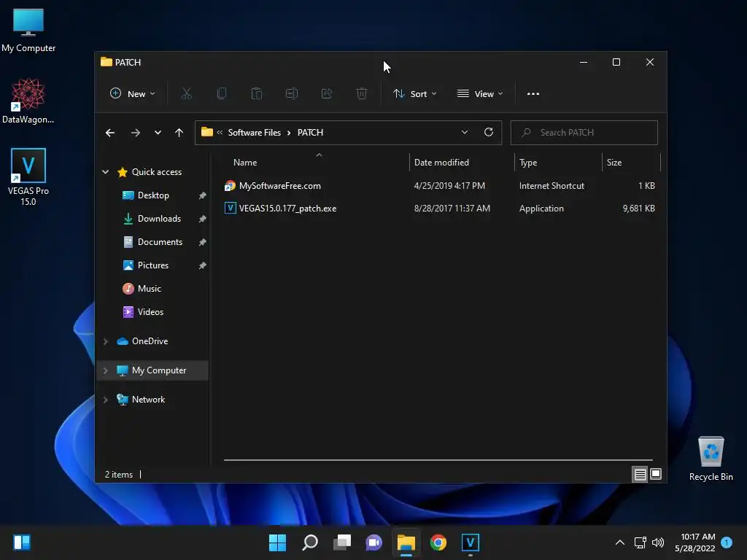Open taskbar Search magnifier

(309, 542)
